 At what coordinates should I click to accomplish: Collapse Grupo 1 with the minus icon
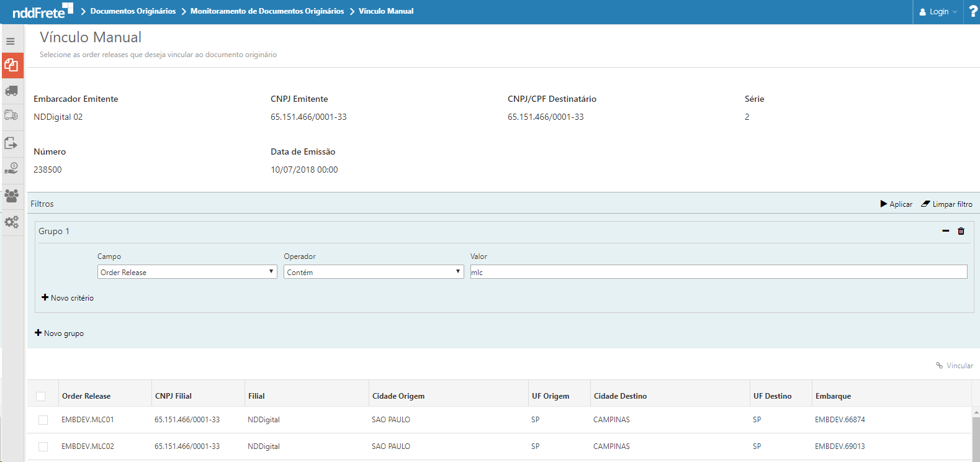click(x=945, y=231)
